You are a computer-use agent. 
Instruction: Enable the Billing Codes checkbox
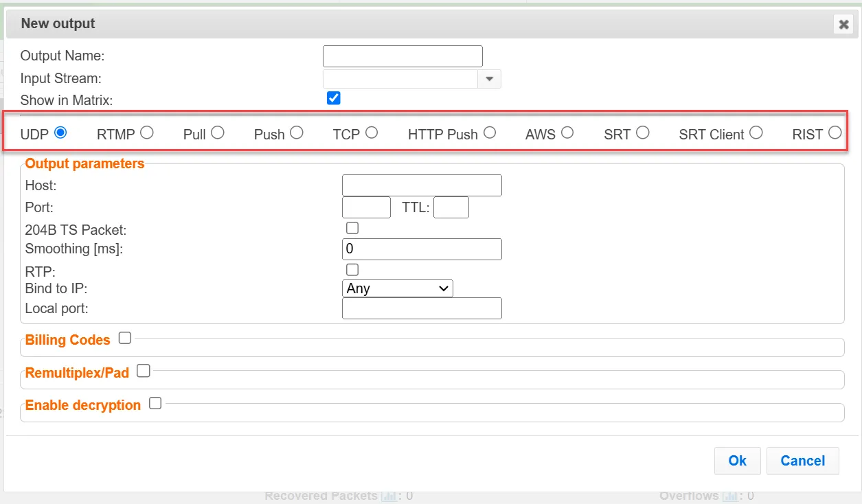(124, 338)
